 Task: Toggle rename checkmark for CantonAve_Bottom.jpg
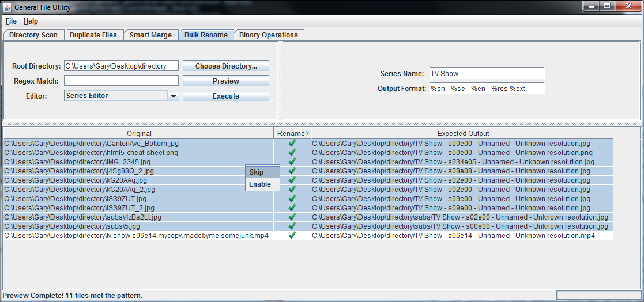click(292, 143)
